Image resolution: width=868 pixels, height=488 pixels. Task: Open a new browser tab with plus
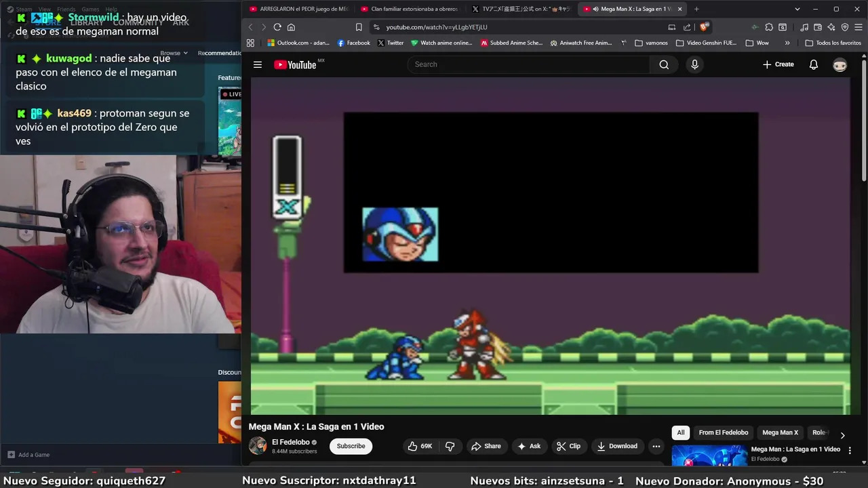pyautogui.click(x=696, y=9)
